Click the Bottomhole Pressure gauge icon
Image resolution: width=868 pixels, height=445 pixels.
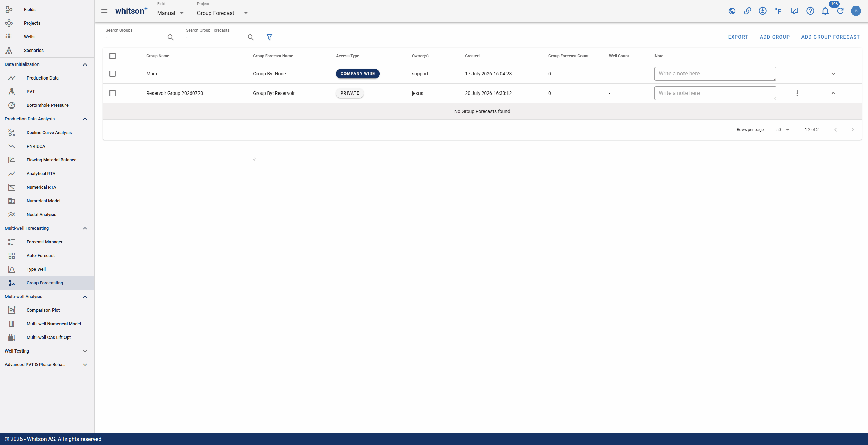(12, 105)
